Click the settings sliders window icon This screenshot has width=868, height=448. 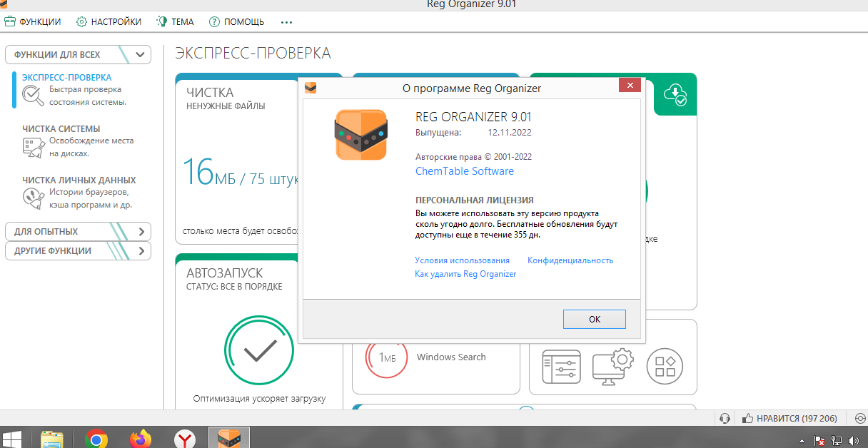pyautogui.click(x=561, y=367)
